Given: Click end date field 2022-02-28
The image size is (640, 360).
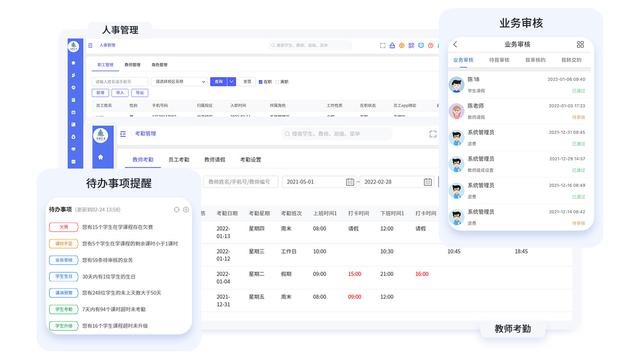Looking at the screenshot, I should [x=396, y=182].
